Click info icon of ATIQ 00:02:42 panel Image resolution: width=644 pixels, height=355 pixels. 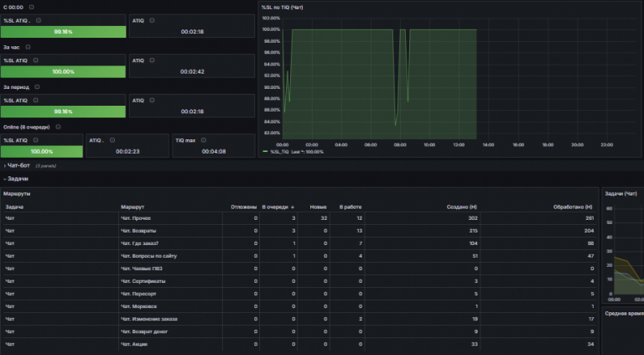pyautogui.click(x=152, y=60)
